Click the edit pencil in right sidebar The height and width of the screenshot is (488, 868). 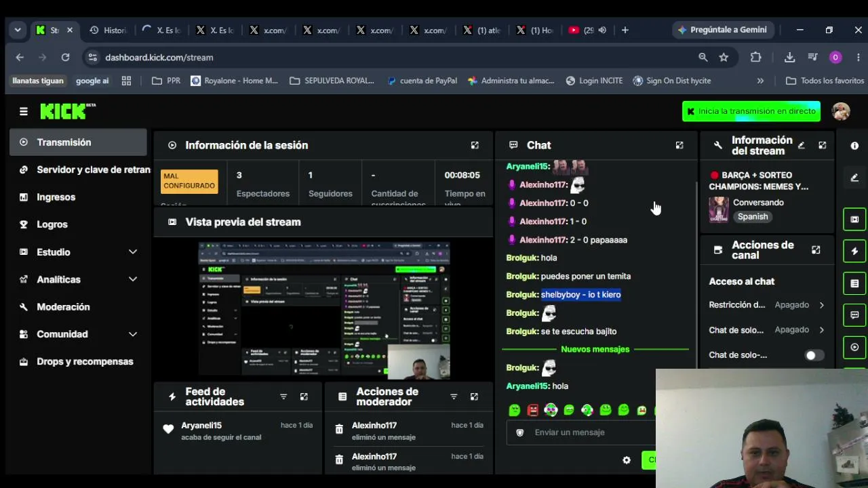coord(854,178)
